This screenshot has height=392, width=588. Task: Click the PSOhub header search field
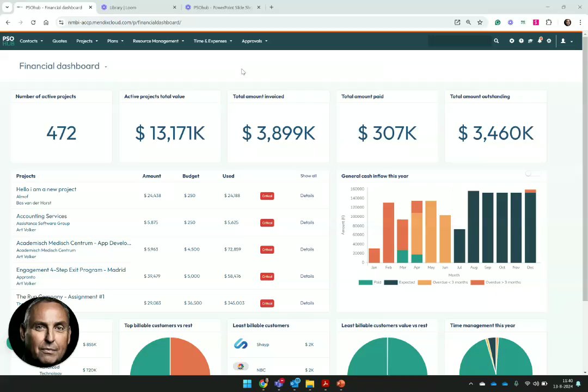[x=460, y=41]
